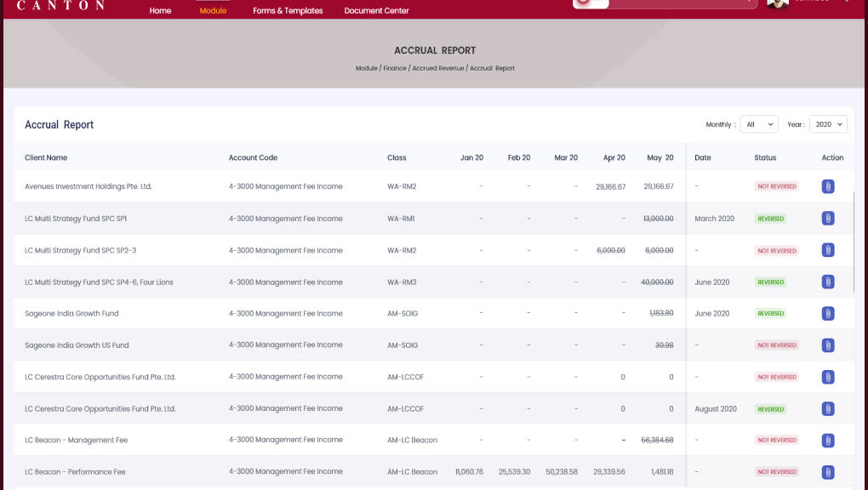Click the March 2020 date cell
This screenshot has width=868, height=490.
pyautogui.click(x=714, y=219)
